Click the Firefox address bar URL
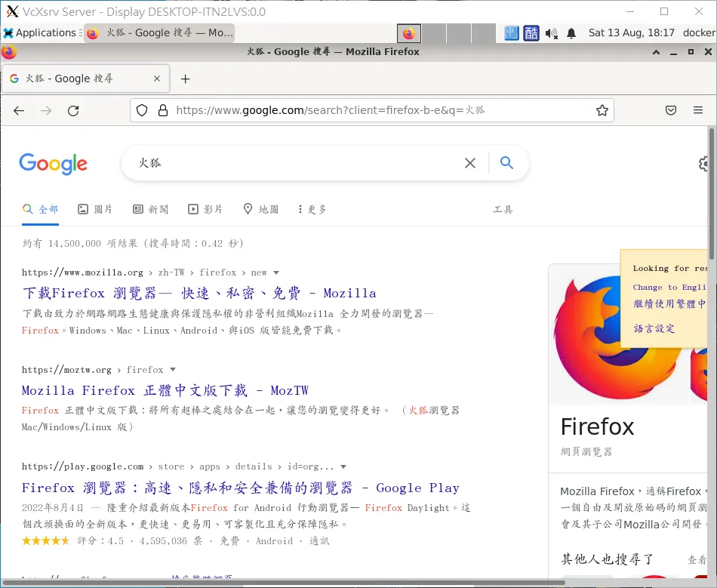The image size is (717, 588). [330, 110]
